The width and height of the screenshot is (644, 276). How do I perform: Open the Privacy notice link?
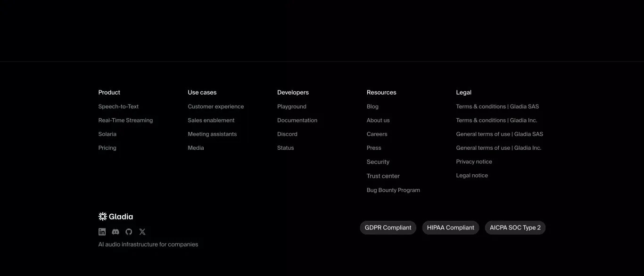474,162
